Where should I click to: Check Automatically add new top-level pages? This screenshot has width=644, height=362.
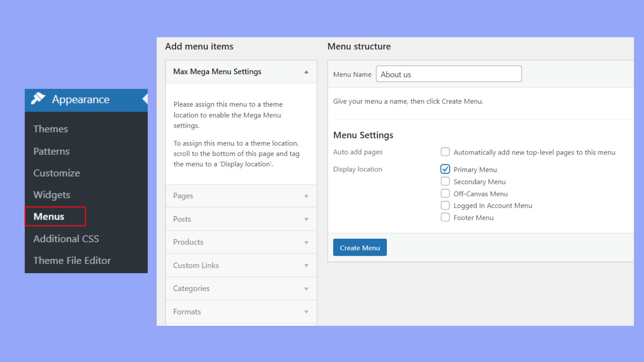click(x=445, y=152)
